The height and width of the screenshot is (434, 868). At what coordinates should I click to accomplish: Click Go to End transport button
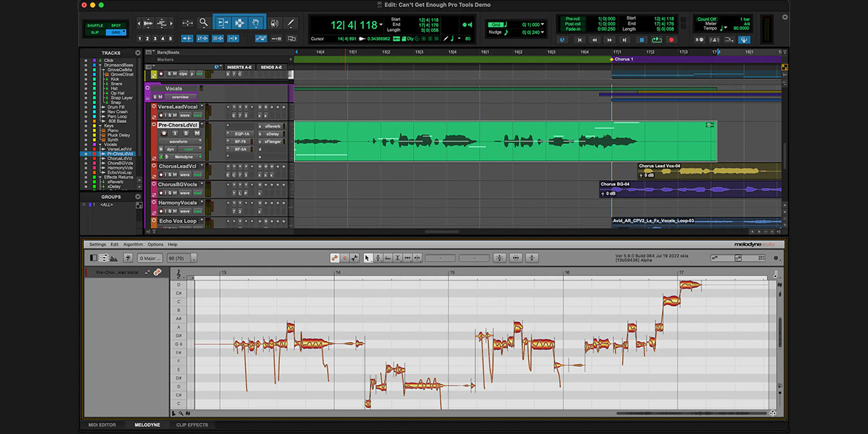click(626, 40)
